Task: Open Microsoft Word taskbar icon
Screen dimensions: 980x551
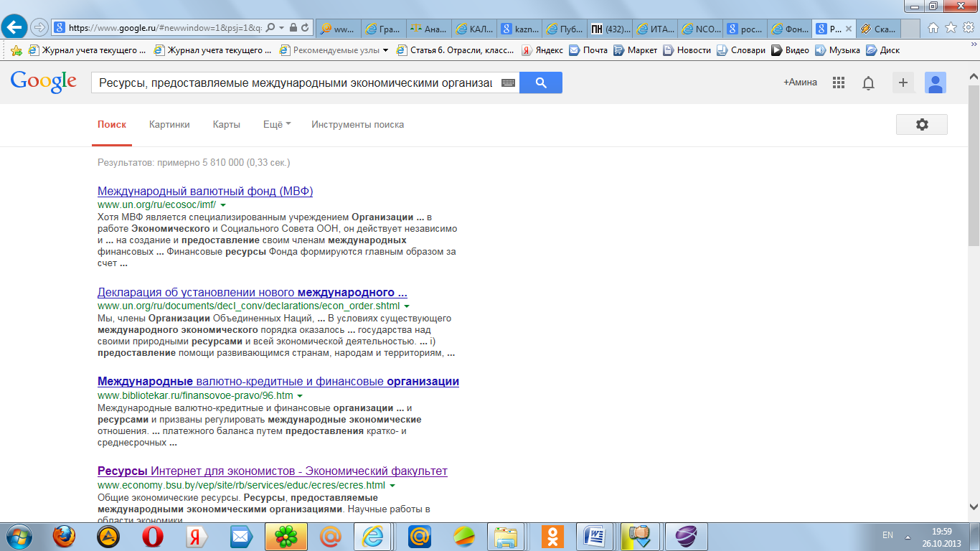Action: (595, 536)
